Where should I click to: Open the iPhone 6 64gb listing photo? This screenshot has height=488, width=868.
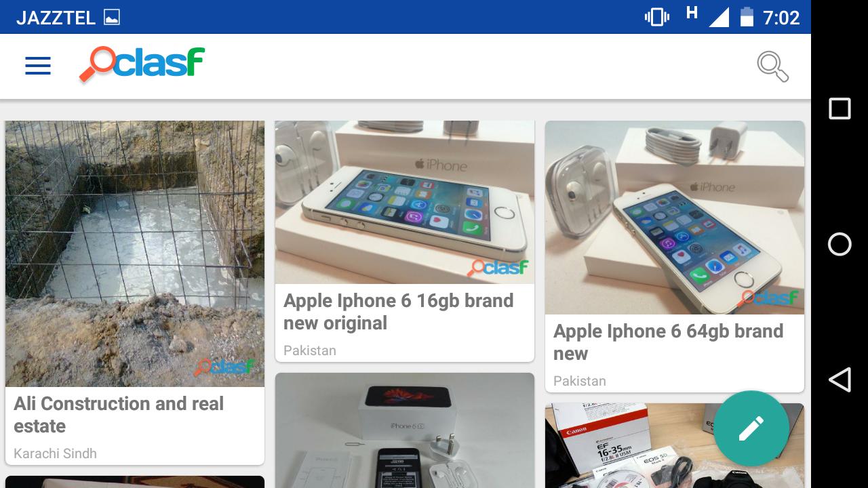pyautogui.click(x=675, y=218)
